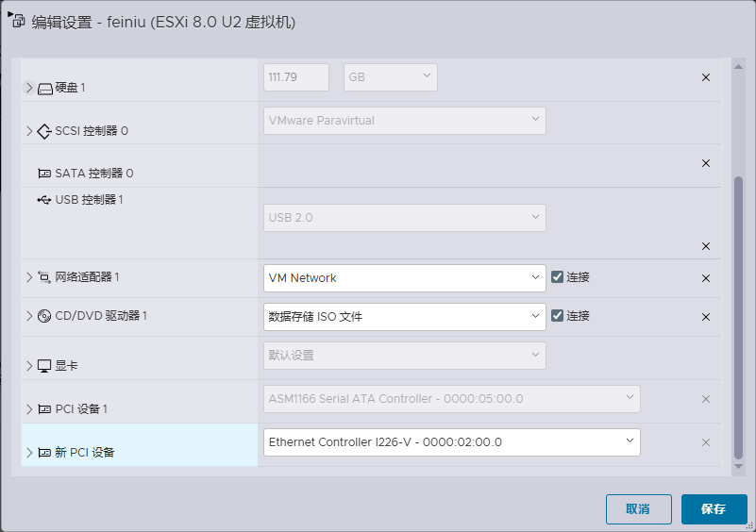This screenshot has width=756, height=532.
Task: Click the 保存 button
Action: pos(714,509)
